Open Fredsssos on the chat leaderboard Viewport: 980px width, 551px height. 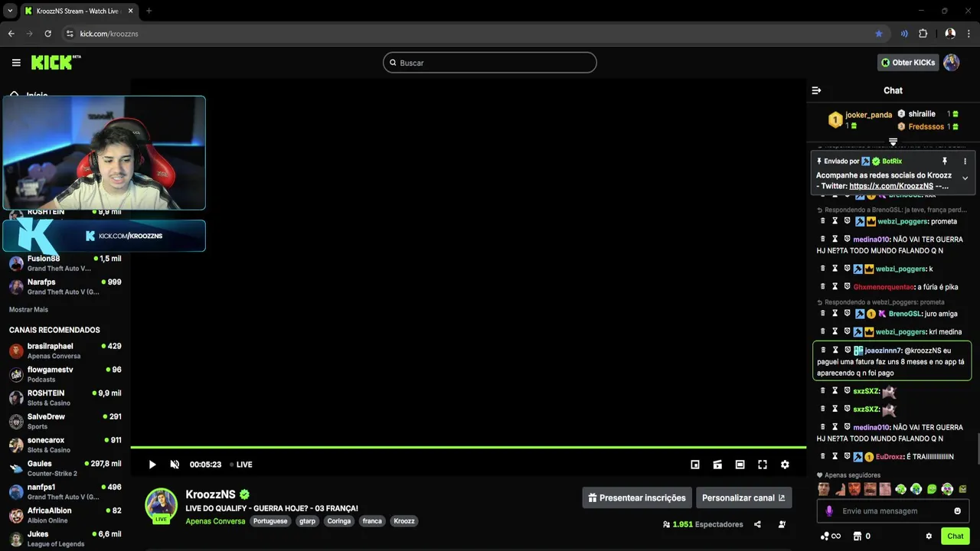pyautogui.click(x=926, y=126)
